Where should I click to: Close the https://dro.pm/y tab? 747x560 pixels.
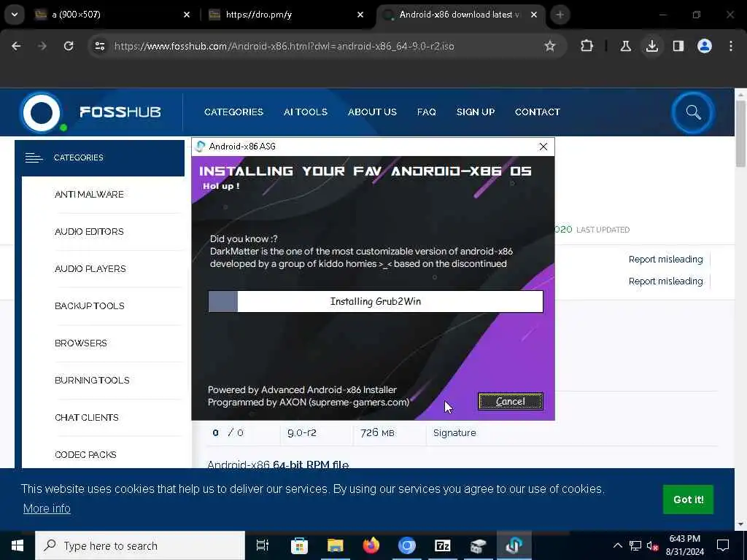click(x=360, y=15)
